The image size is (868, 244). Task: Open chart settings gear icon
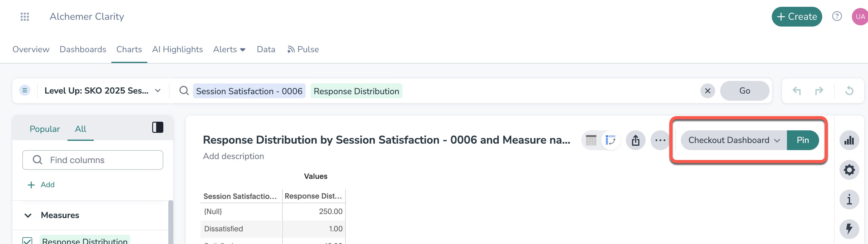[x=849, y=170]
